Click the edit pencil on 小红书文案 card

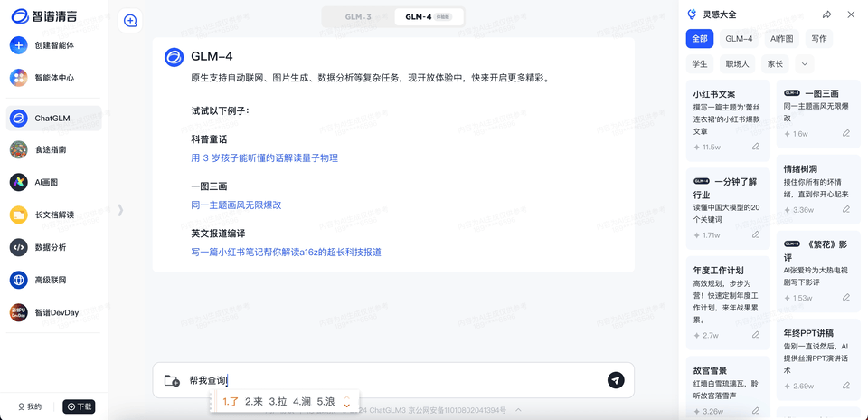tap(756, 147)
